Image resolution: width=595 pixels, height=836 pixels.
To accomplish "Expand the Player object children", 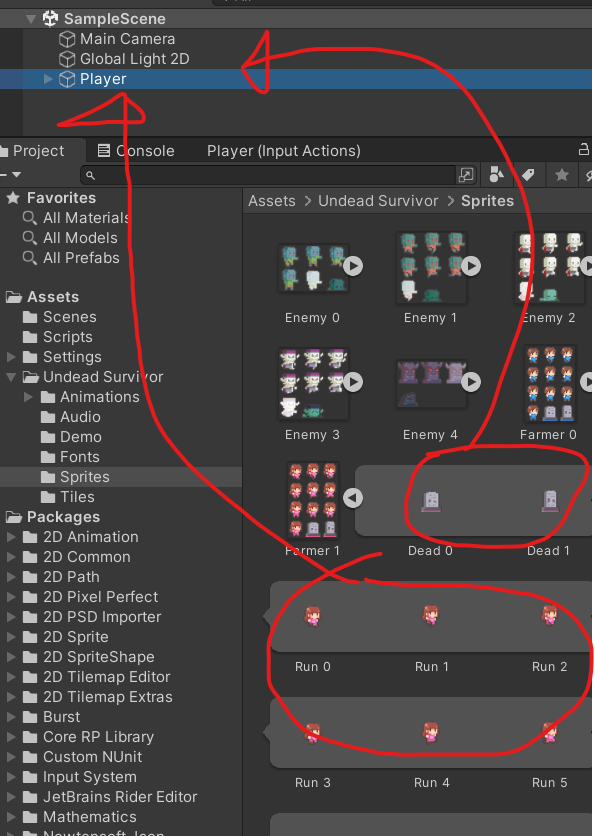I will (x=48, y=79).
